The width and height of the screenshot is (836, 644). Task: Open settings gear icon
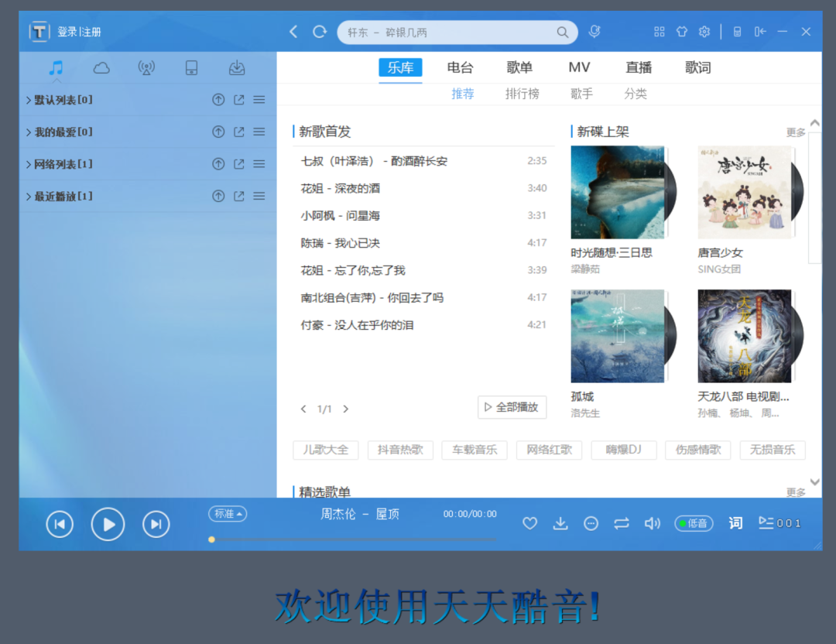704,32
